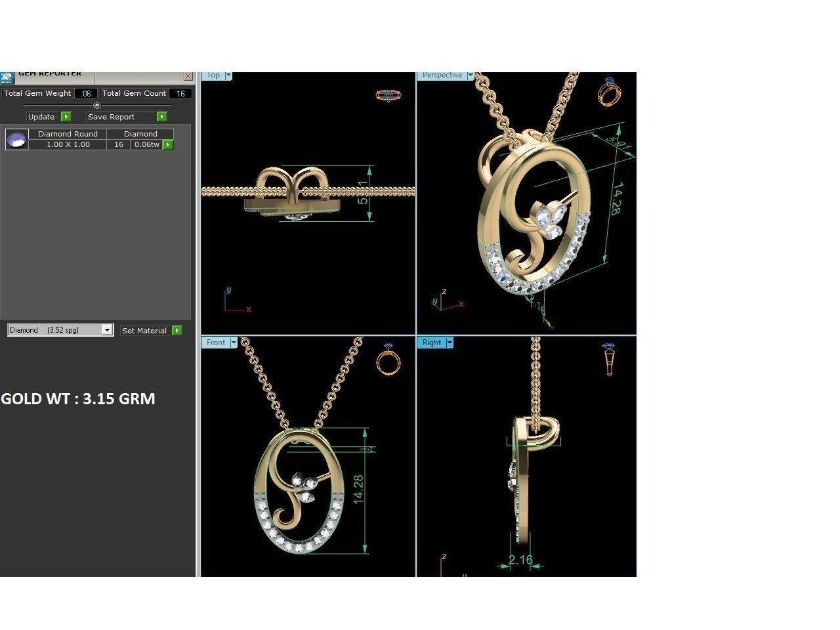Click the green arrow beside Update

pos(66,116)
